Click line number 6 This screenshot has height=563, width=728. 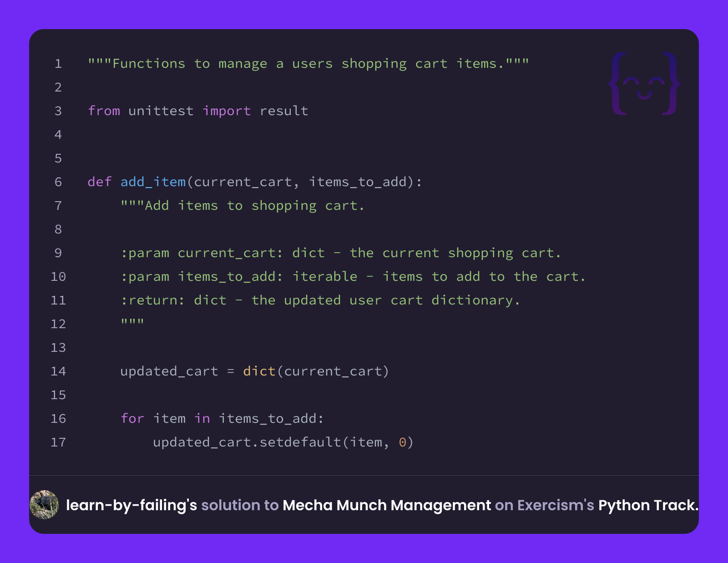(58, 182)
